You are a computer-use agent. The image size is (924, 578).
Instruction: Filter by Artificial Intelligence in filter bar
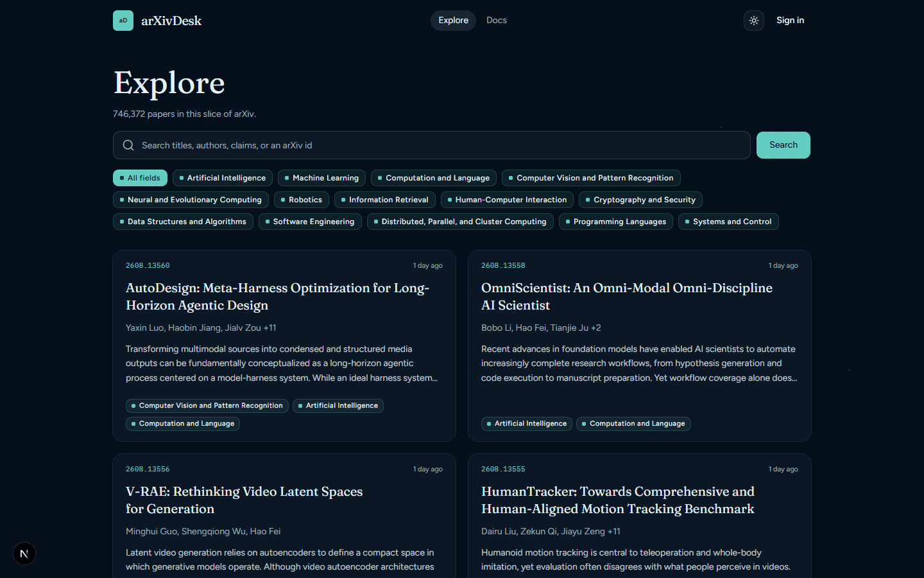pos(223,178)
